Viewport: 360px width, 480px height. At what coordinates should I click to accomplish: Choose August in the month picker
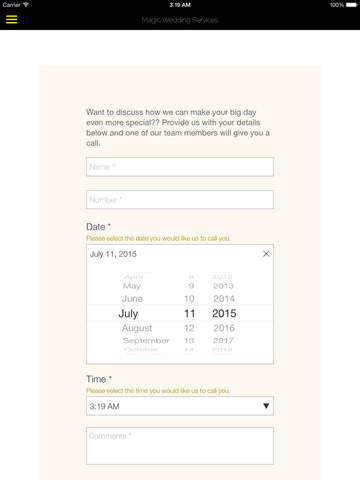coord(137,328)
